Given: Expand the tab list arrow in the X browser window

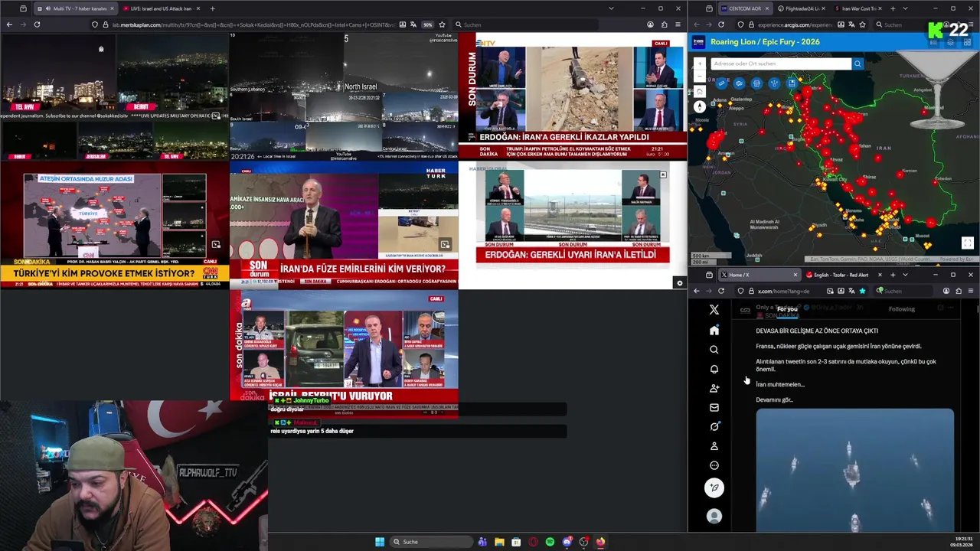Looking at the screenshot, I should [x=905, y=275].
